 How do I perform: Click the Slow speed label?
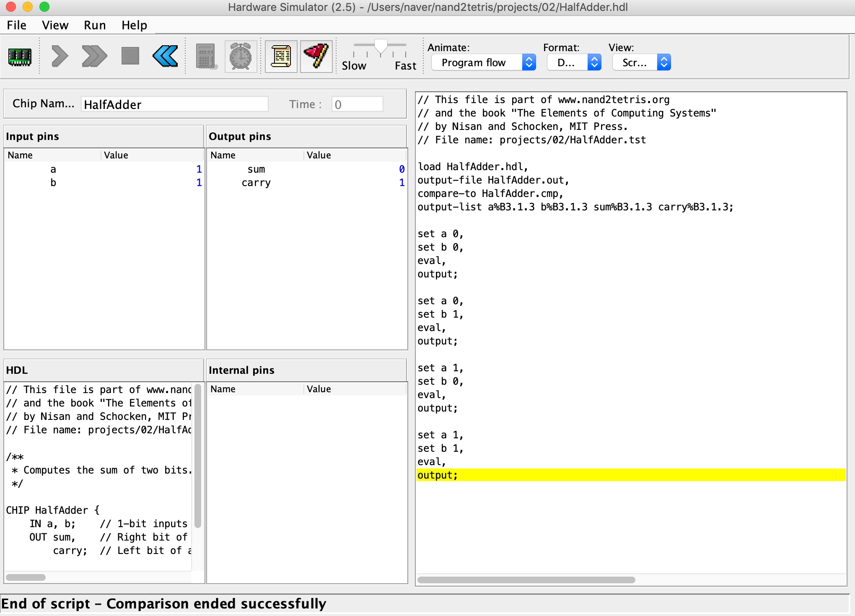coord(354,66)
